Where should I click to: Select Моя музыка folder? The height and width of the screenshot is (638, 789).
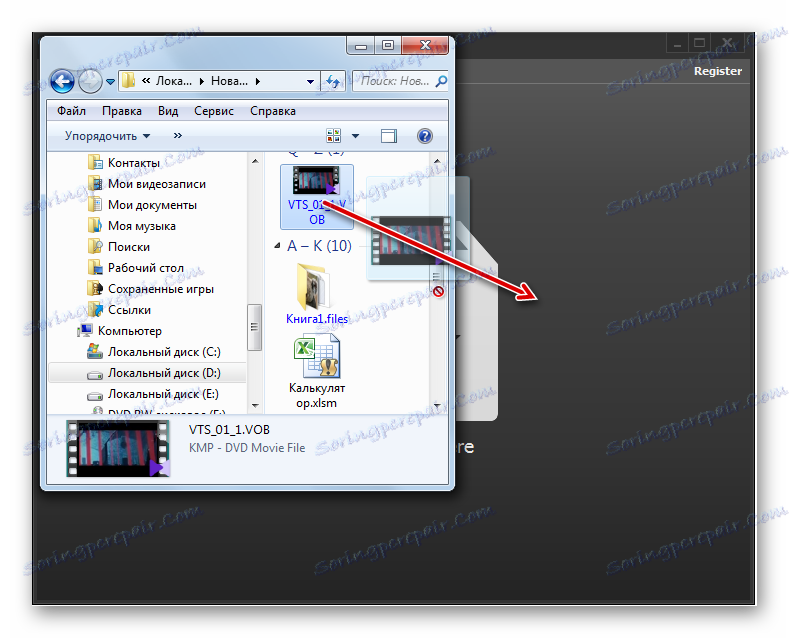pyautogui.click(x=142, y=226)
